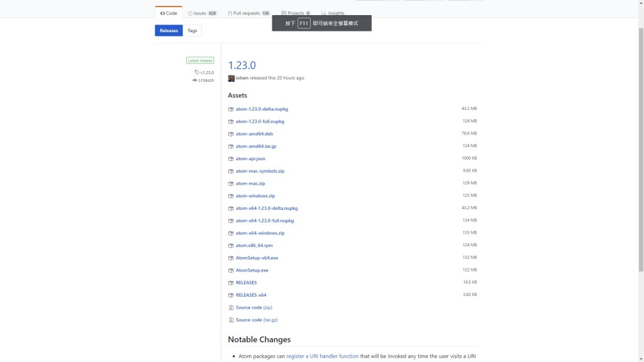Download atom.x86_64.rpm
The image size is (644, 362).
254,246
